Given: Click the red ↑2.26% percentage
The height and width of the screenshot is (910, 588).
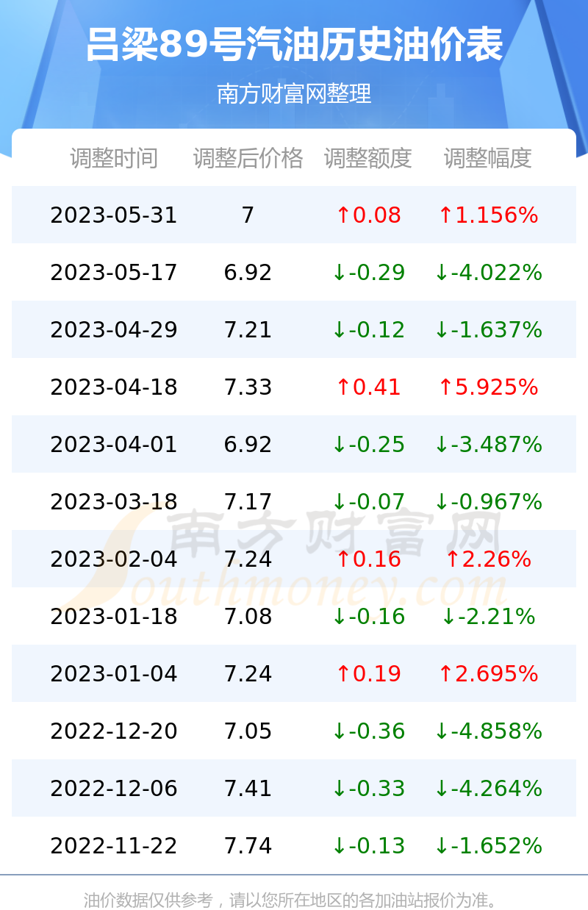Looking at the screenshot, I should 488,559.
